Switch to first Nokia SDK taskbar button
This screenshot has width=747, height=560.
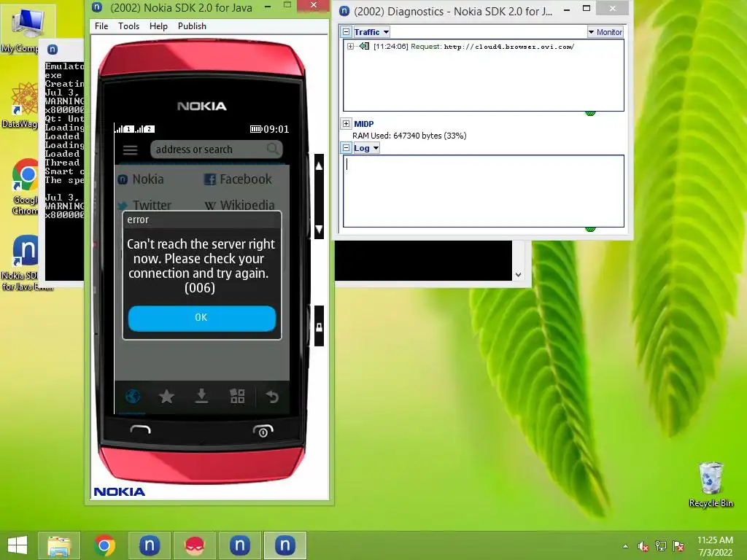click(x=150, y=545)
